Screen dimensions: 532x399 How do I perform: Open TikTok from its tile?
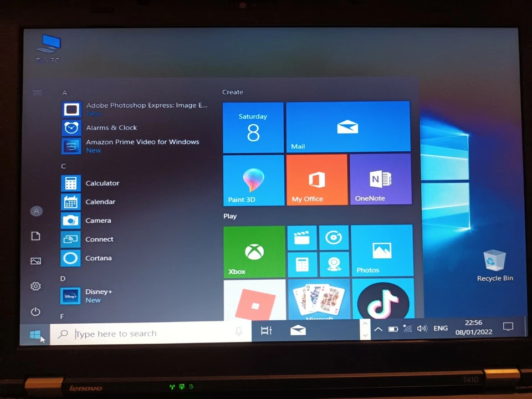pyautogui.click(x=382, y=301)
